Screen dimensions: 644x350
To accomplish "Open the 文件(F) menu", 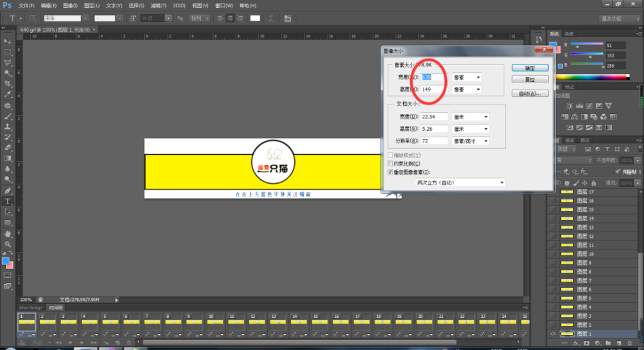I will [26, 6].
